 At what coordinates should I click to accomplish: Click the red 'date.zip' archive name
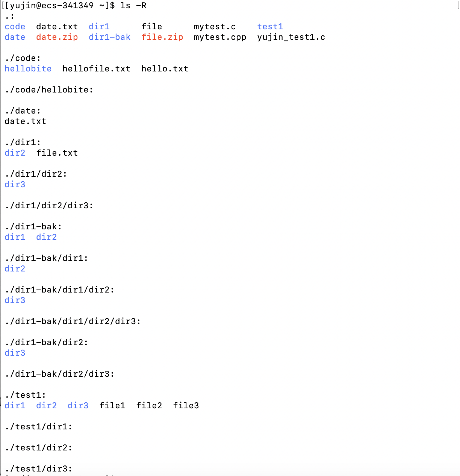click(x=57, y=37)
